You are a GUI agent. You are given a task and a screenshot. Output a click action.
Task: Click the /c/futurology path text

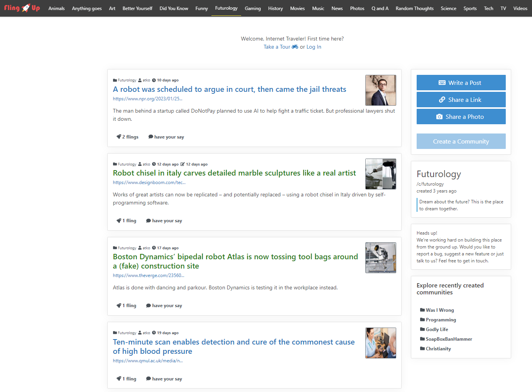coord(430,184)
